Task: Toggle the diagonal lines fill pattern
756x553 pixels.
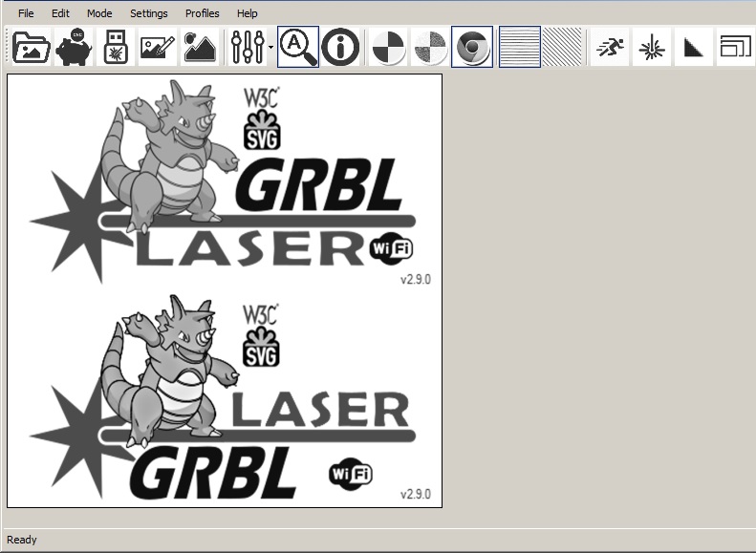Action: (x=562, y=47)
